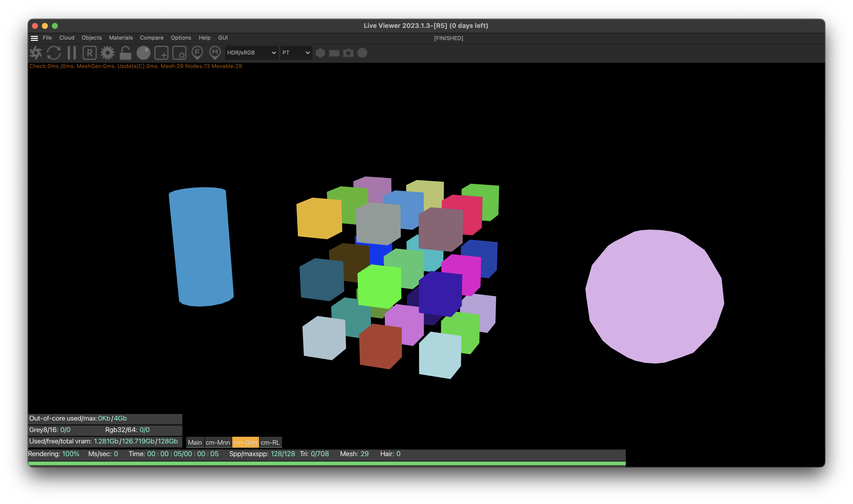This screenshot has width=853, height=504.
Task: Click the camera snapshot icon in toolbar
Action: tap(348, 53)
